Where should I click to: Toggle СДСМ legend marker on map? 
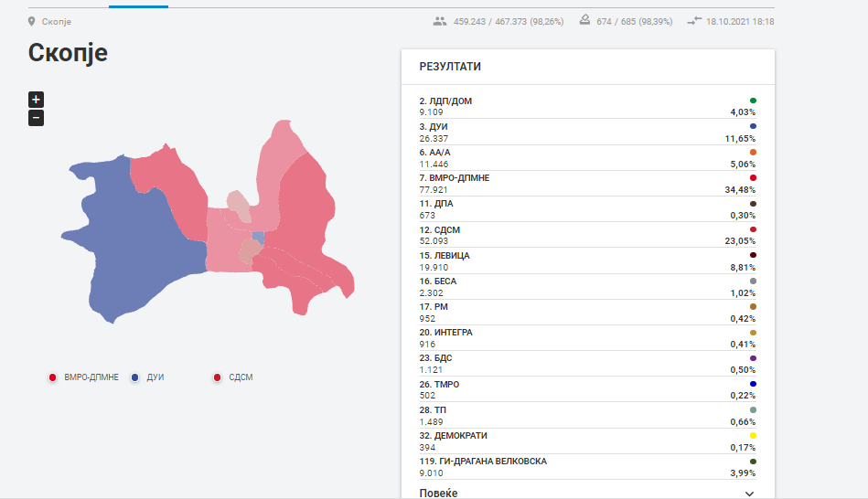point(217,377)
